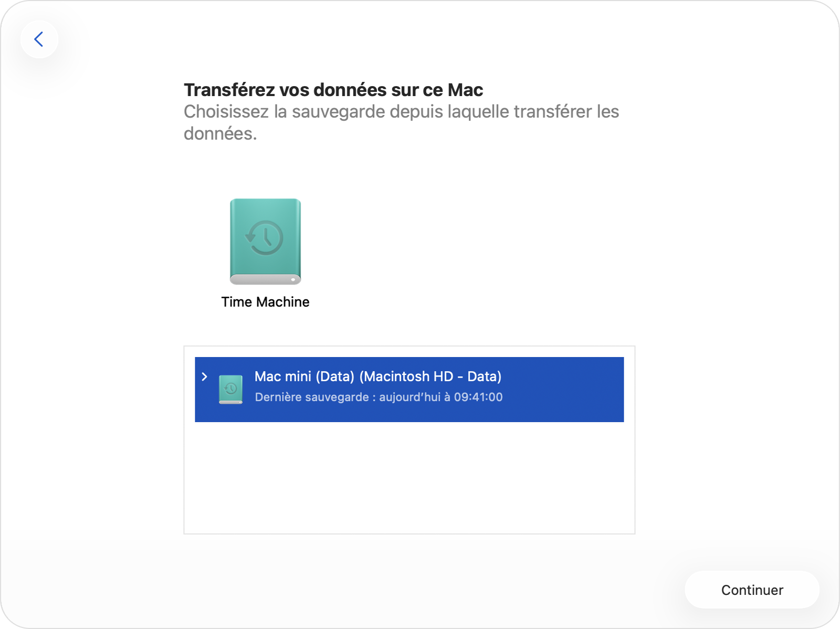The width and height of the screenshot is (840, 629).
Task: Click the clock symbol on the Time Machine drive
Action: (x=265, y=237)
